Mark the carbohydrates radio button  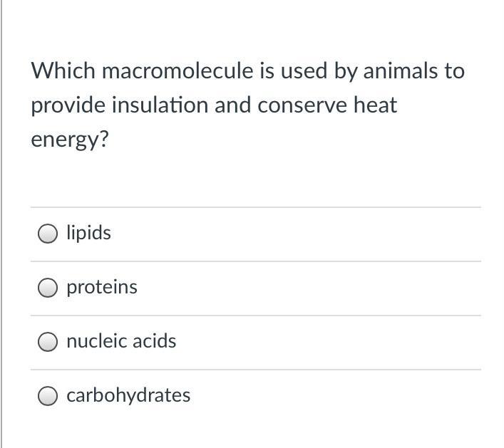pyautogui.click(x=48, y=396)
